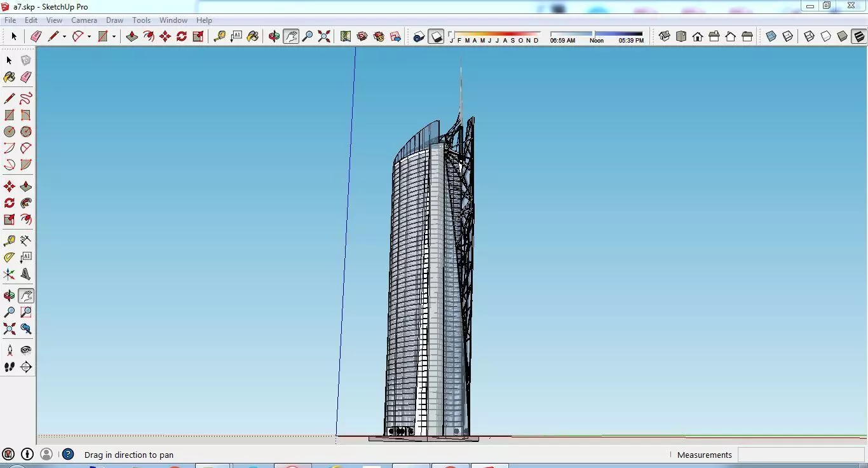The height and width of the screenshot is (468, 868).
Task: Click the geo-location status icon
Action: click(8, 454)
